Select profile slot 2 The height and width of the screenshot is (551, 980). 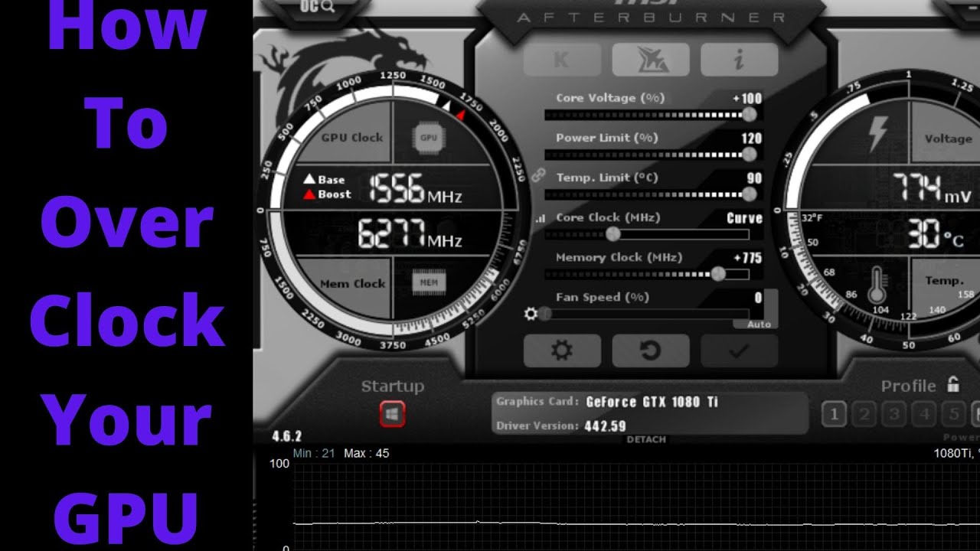pos(864,415)
